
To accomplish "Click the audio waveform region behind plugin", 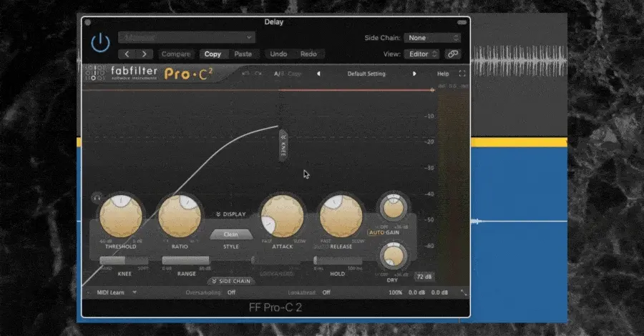I will point(519,61).
